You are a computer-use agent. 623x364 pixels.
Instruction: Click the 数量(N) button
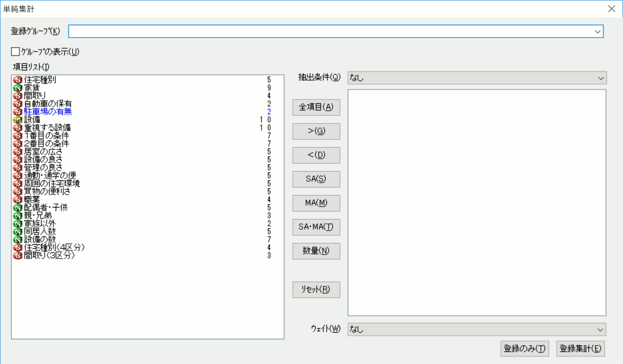pyautogui.click(x=316, y=251)
